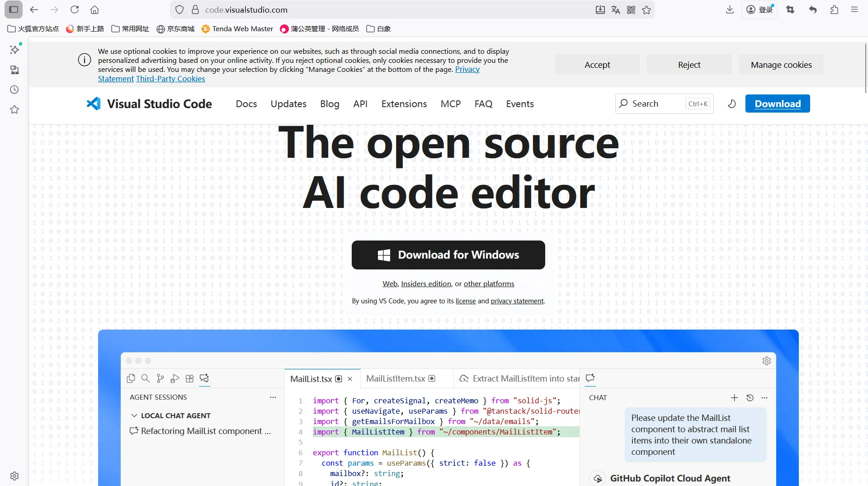Open the shield tracking protection icon
Screen dimensions: 868x486
[179, 9]
